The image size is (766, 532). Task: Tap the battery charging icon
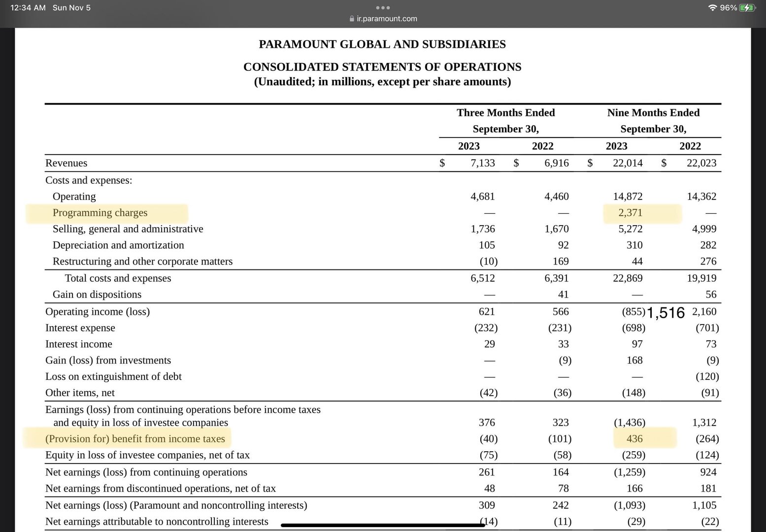[747, 8]
